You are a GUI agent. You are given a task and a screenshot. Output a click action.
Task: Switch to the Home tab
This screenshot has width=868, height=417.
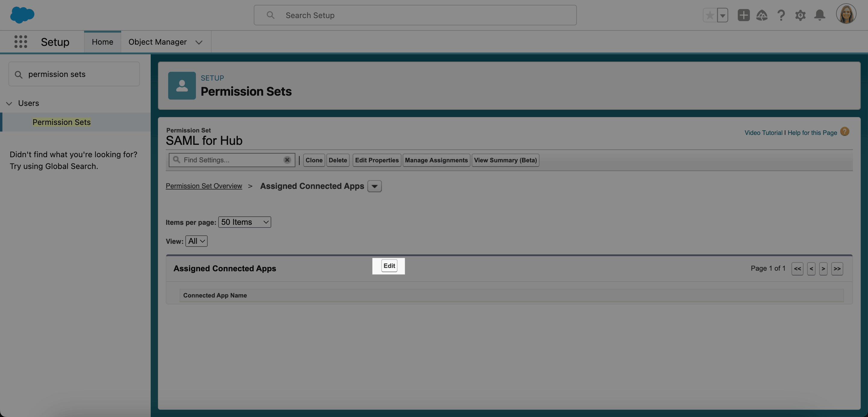102,42
